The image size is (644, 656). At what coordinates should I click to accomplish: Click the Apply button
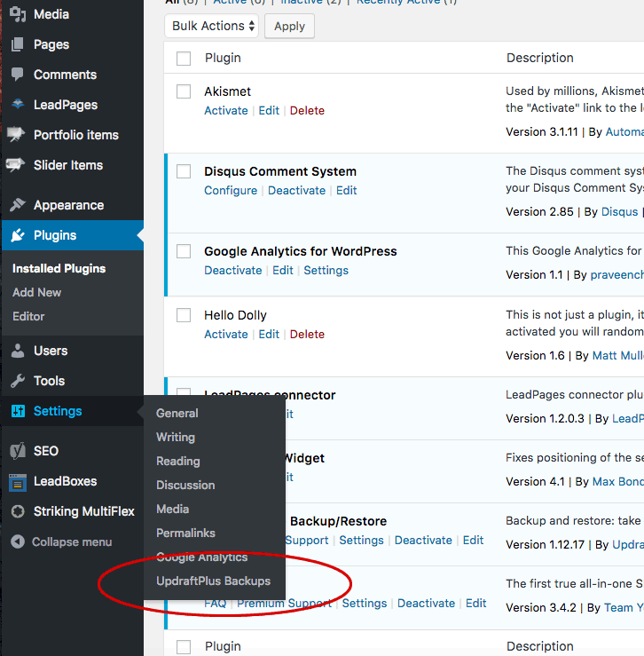pos(289,26)
